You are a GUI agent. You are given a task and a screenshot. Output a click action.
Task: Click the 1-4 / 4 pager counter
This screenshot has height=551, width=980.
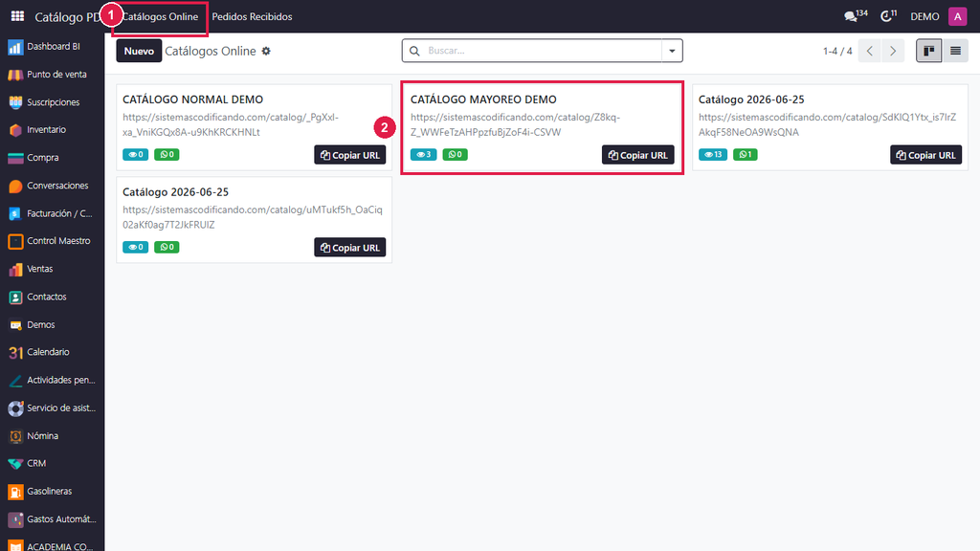coord(837,51)
